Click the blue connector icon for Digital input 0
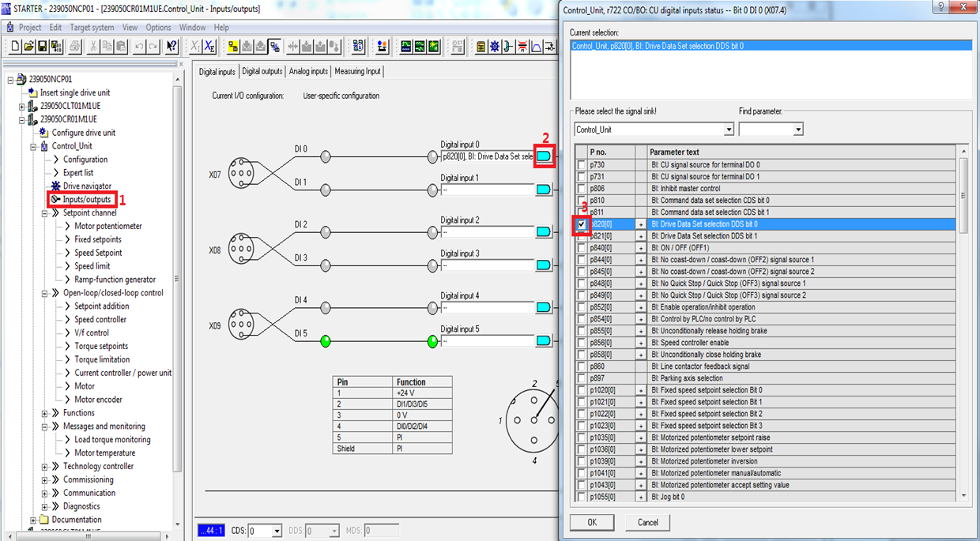 click(544, 156)
